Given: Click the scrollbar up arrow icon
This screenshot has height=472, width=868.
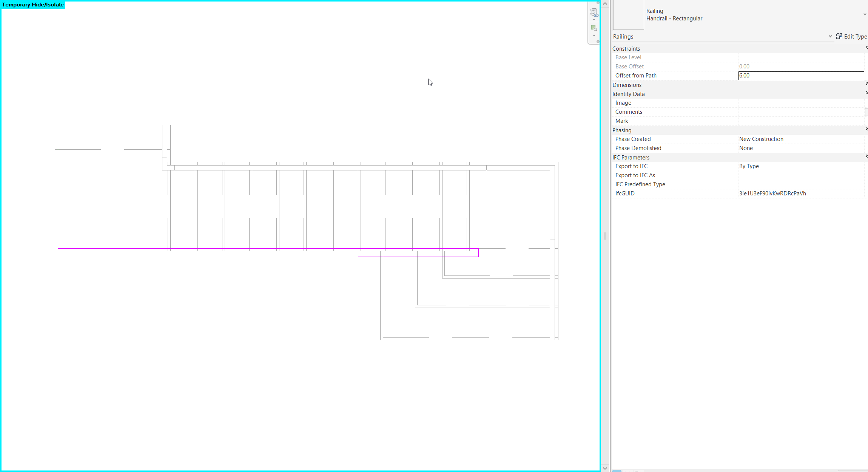Looking at the screenshot, I should coord(604,3).
